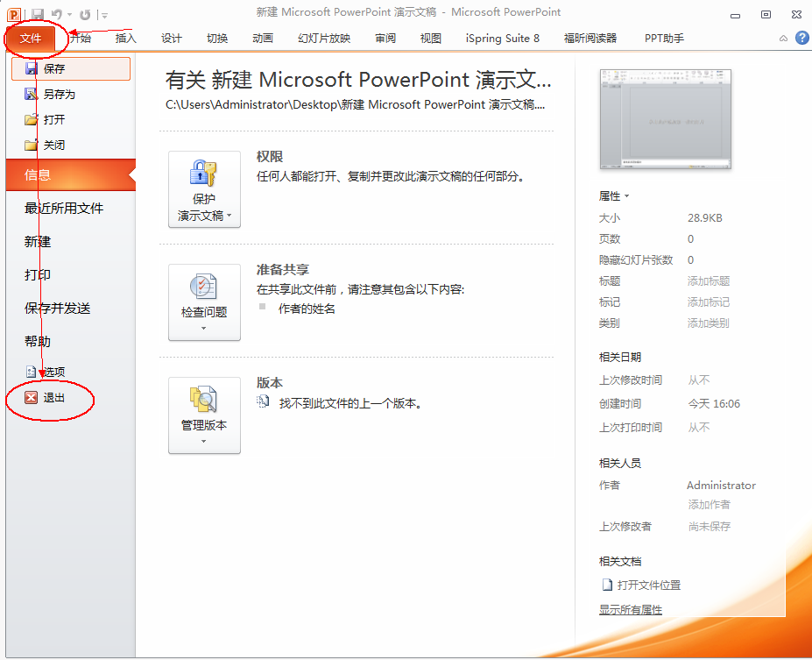Viewport: 812px width, 660px height.
Task: Click 尚未保存 last modified by value
Action: 710,527
